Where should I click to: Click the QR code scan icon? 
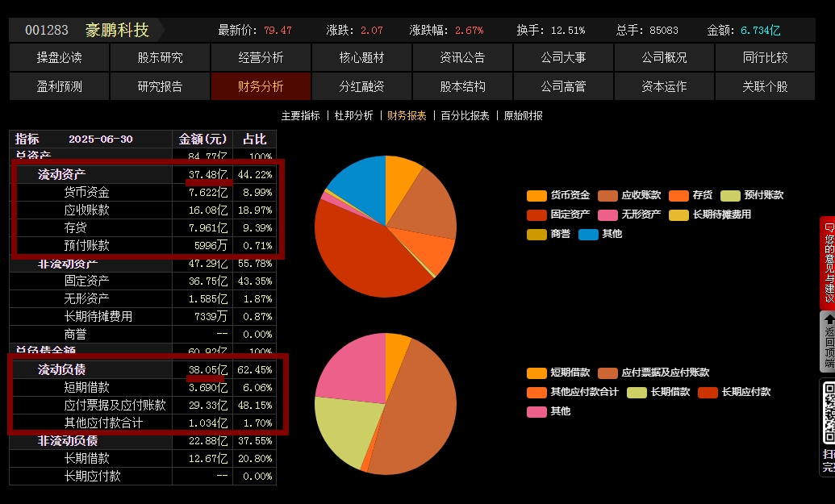(829, 413)
